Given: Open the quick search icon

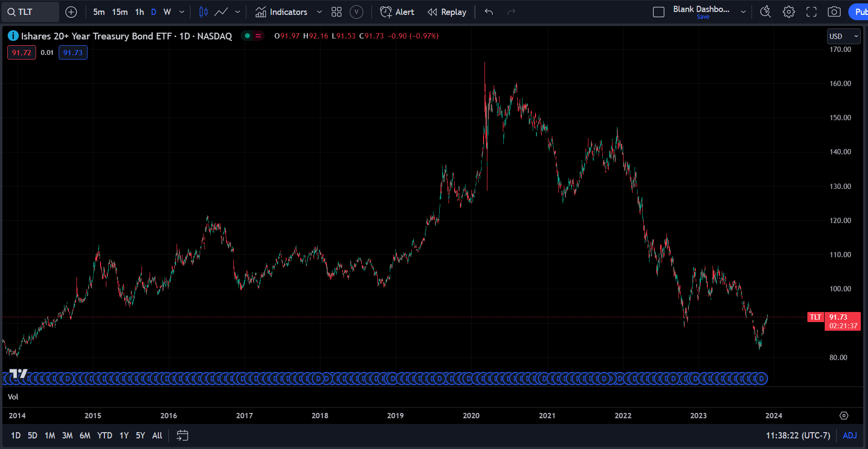Looking at the screenshot, I should pos(766,12).
